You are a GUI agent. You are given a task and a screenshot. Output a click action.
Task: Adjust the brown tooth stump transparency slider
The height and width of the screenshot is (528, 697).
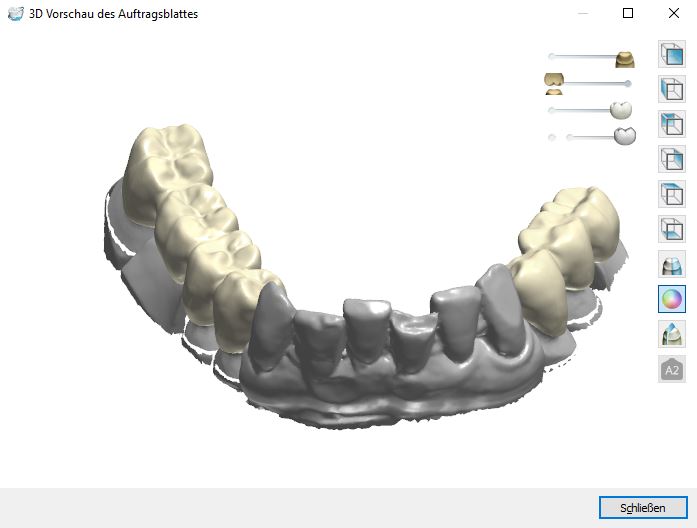(x=591, y=58)
